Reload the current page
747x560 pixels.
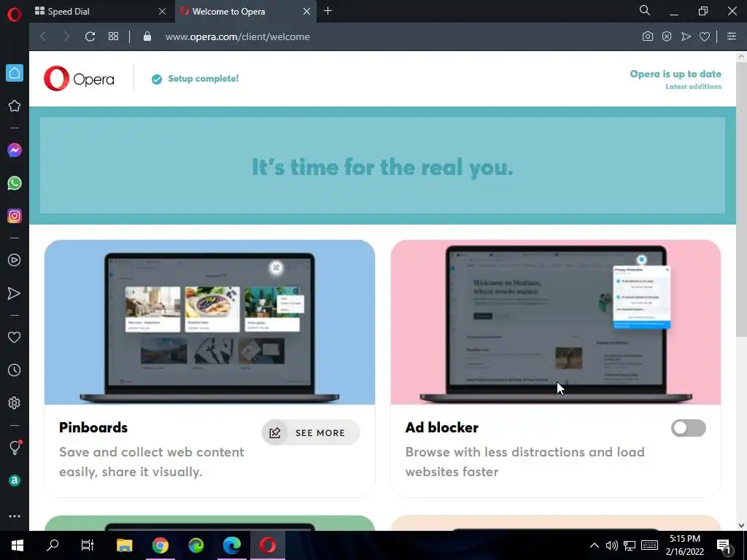point(90,36)
